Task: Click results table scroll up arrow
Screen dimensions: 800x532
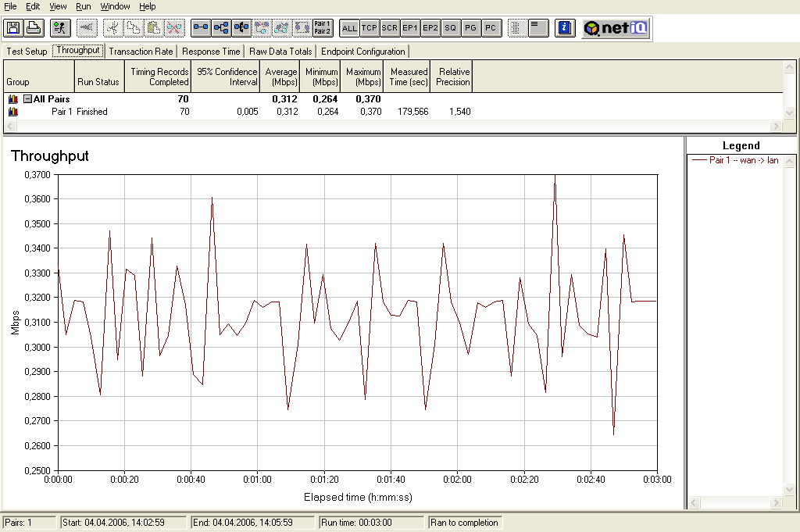Action: point(789,67)
